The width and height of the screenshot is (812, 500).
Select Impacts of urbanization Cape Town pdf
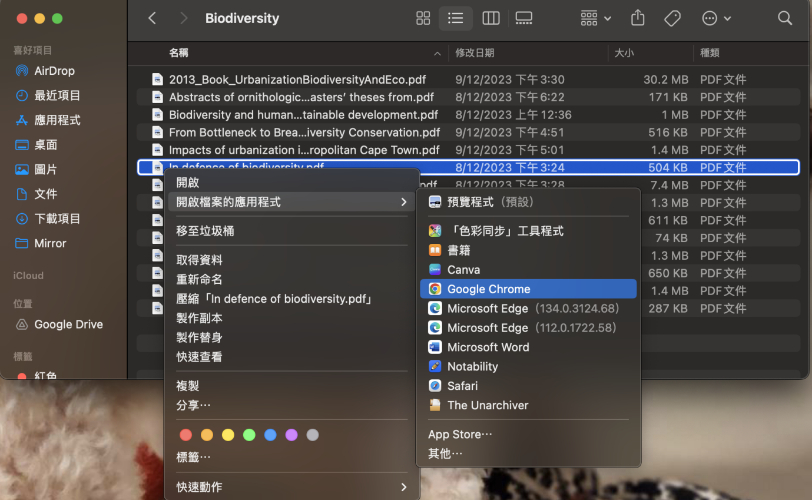point(469,150)
